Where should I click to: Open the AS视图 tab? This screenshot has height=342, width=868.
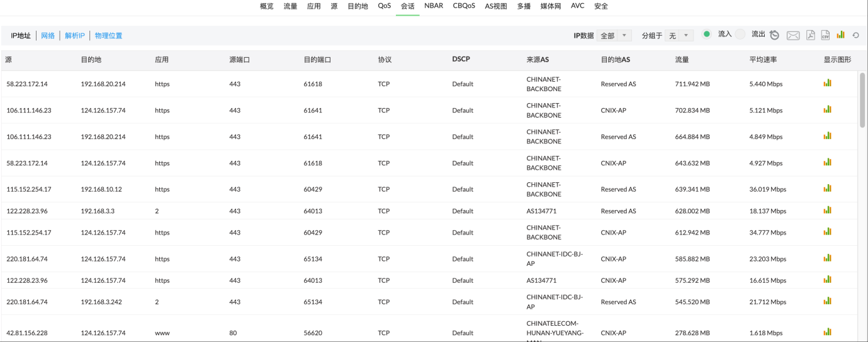point(496,6)
